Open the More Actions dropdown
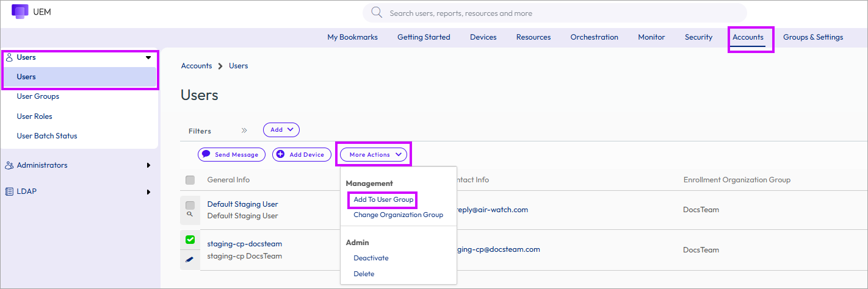The height and width of the screenshot is (289, 868). [x=374, y=155]
